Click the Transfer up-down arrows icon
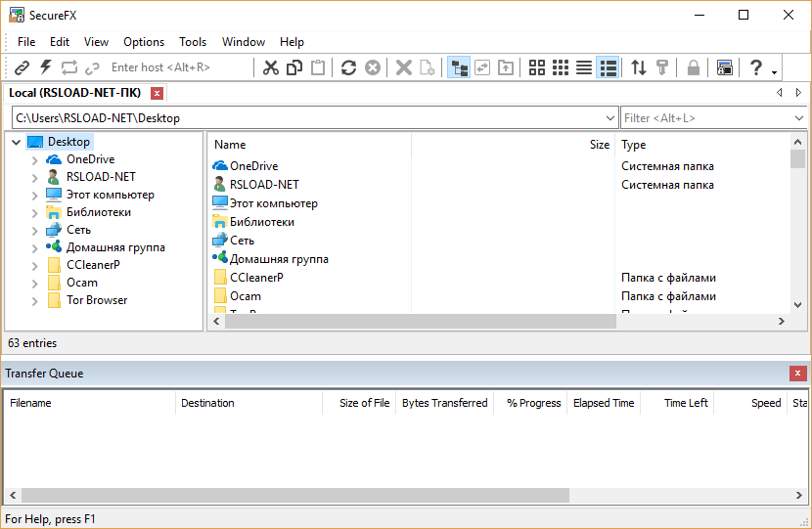 [x=639, y=67]
